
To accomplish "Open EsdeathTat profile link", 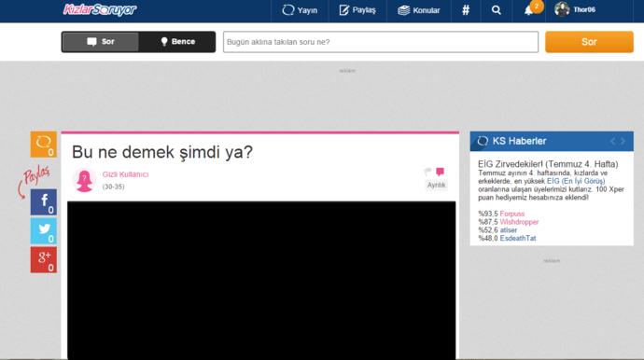I will [x=518, y=239].
